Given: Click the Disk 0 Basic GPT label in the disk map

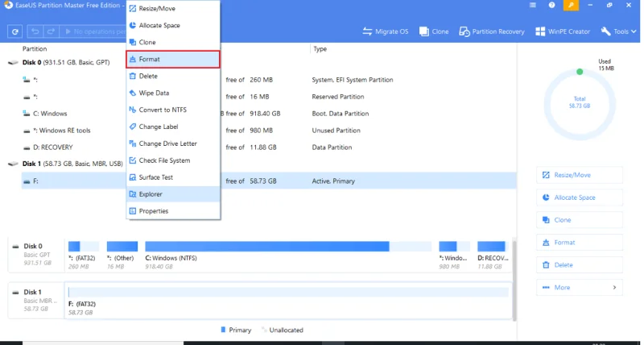Looking at the screenshot, I should 36,254.
